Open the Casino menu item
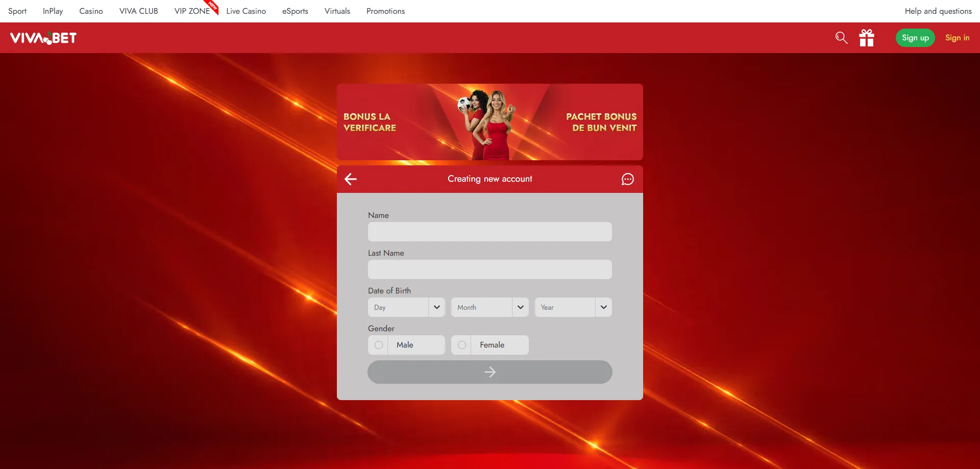 point(91,11)
